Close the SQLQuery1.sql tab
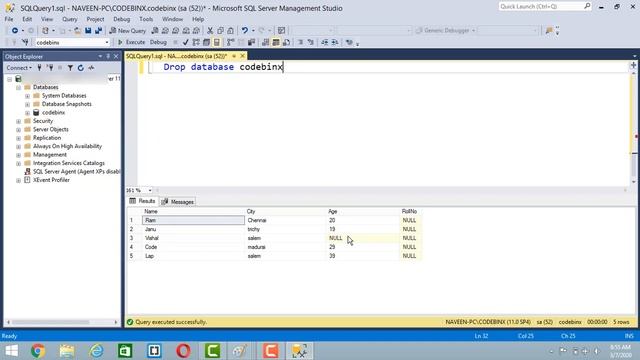The image size is (640, 360). click(x=242, y=56)
